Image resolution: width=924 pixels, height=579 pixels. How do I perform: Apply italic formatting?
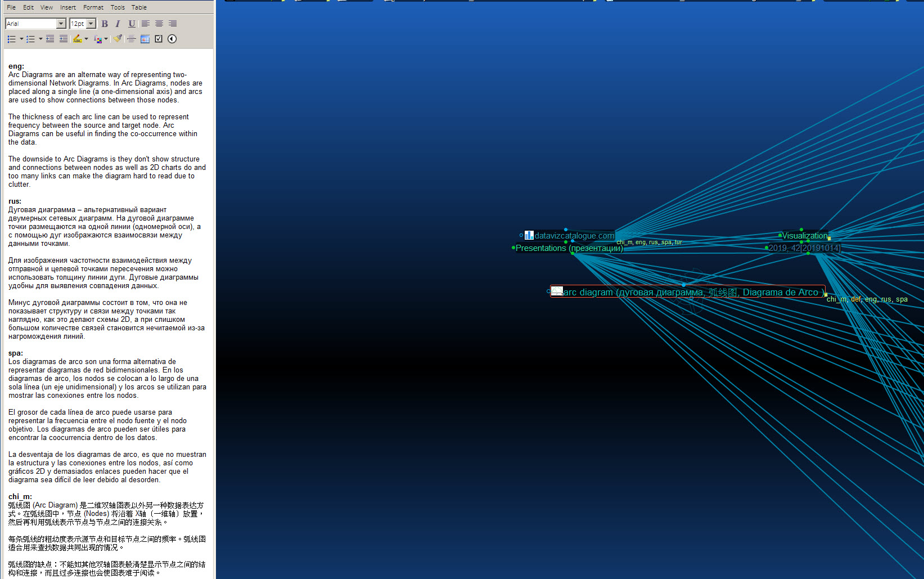(x=118, y=24)
